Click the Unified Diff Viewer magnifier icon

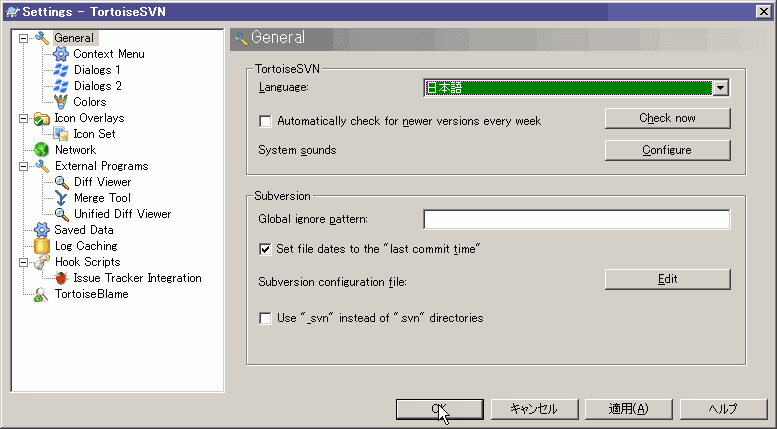[61, 214]
